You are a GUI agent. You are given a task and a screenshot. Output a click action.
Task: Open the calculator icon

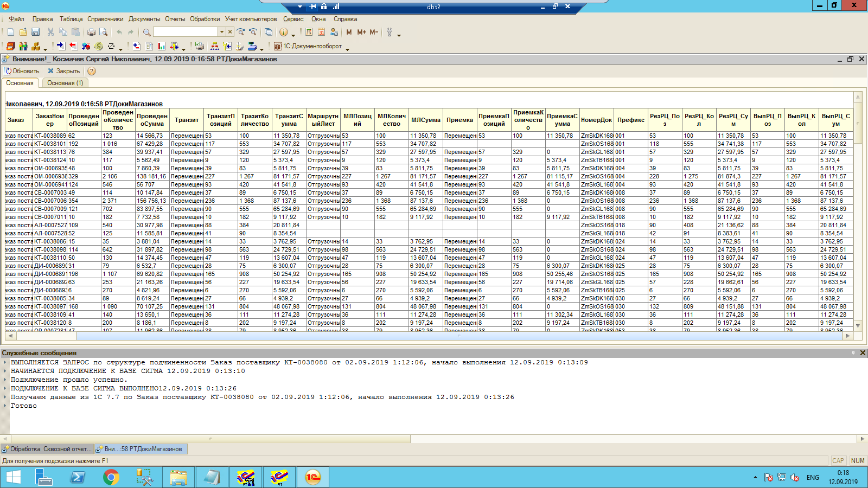[x=309, y=33]
